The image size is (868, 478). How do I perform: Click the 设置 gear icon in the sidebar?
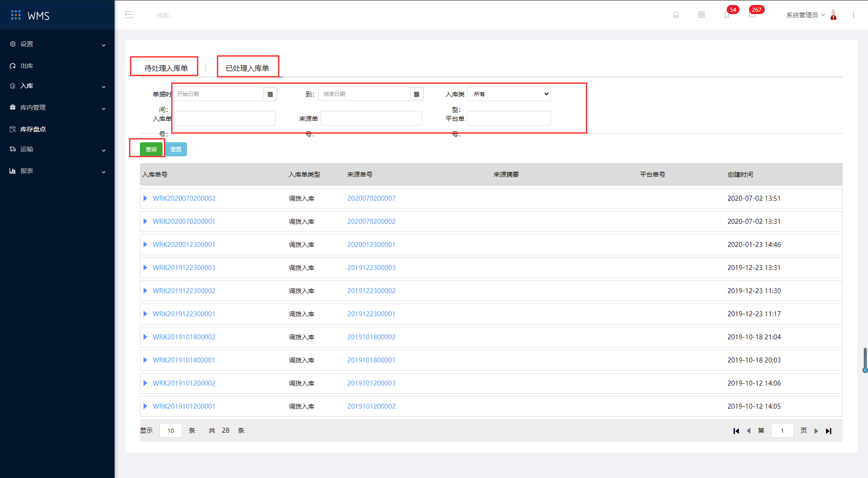(13, 44)
